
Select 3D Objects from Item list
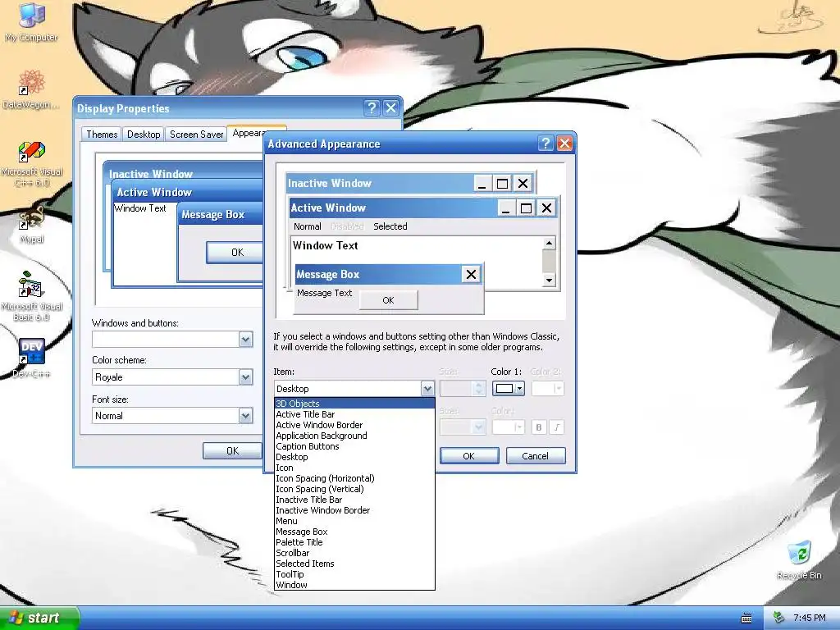pos(354,404)
